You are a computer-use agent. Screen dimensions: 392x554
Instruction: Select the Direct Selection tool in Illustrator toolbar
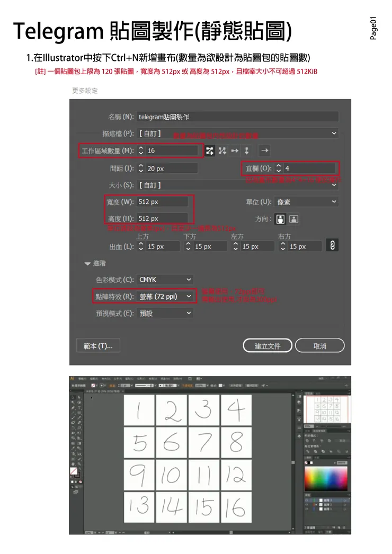(79, 397)
